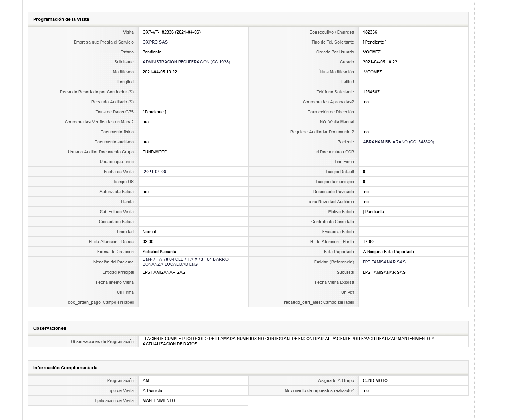The image size is (511, 420).
Task: Open patient ABRAHAM BEJARANO (CC: 348389) link
Action: 398,142
